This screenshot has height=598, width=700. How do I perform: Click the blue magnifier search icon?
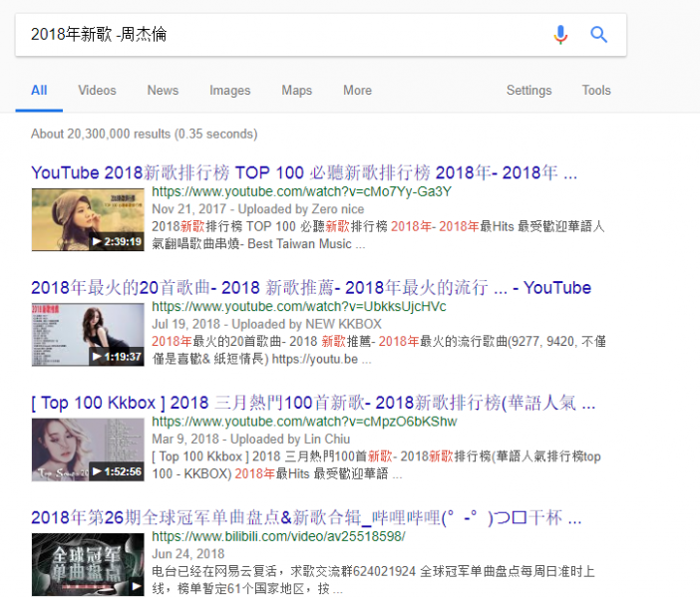(598, 34)
